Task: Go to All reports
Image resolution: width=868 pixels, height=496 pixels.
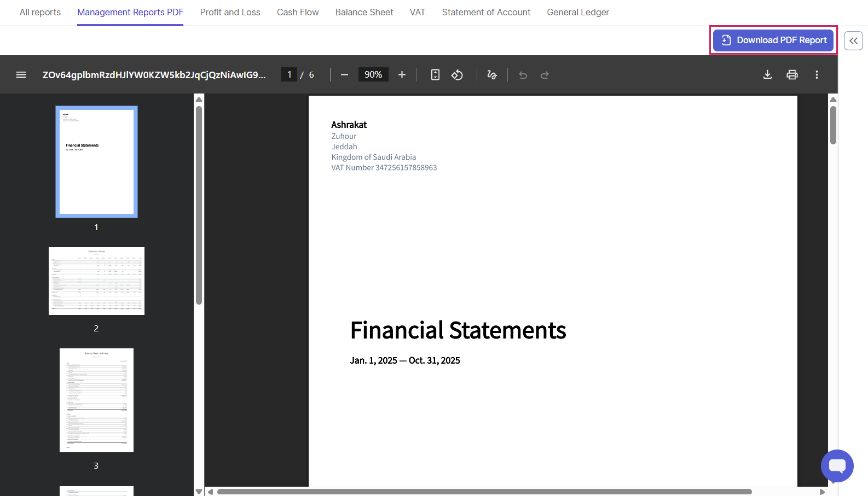Action: pyautogui.click(x=40, y=12)
